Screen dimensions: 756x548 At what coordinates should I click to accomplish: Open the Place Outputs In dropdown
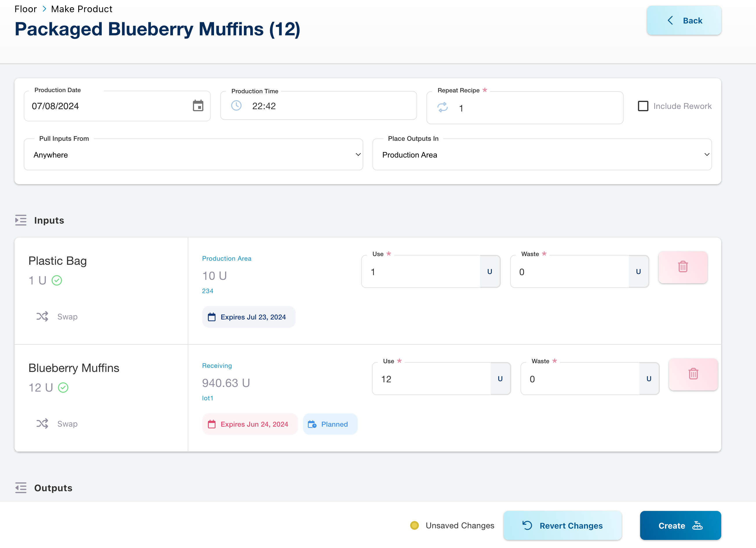542,155
